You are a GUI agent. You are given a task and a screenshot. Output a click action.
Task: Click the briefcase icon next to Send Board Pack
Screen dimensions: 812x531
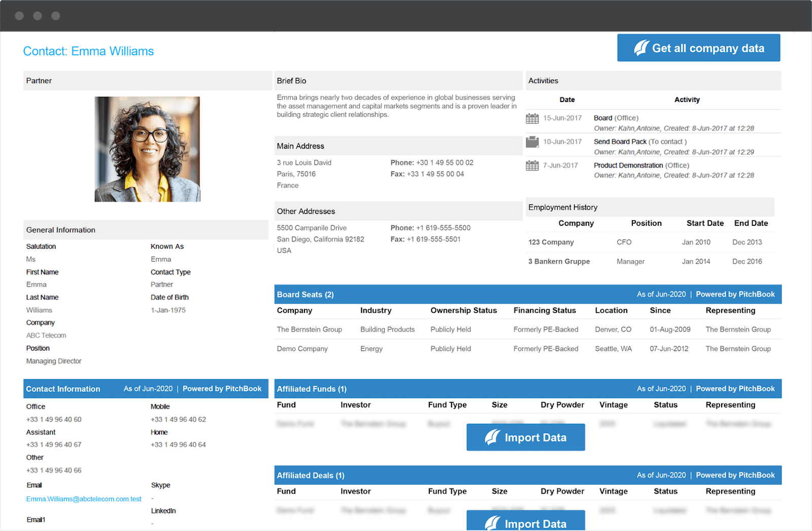pos(532,142)
